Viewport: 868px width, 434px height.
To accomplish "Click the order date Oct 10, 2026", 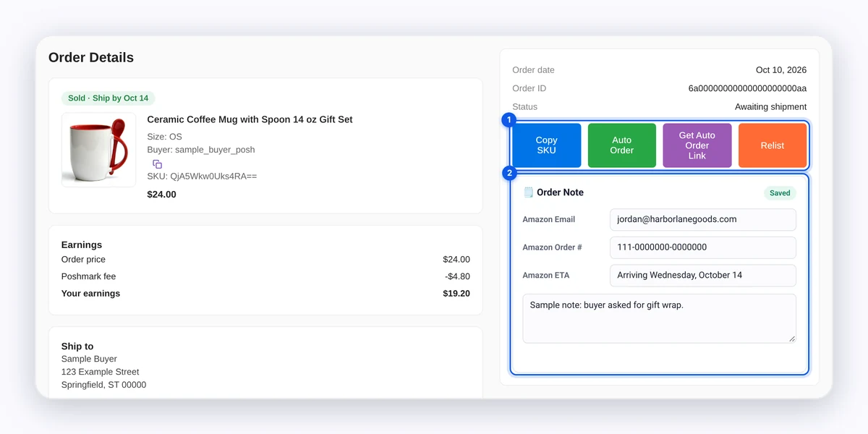I will point(781,70).
